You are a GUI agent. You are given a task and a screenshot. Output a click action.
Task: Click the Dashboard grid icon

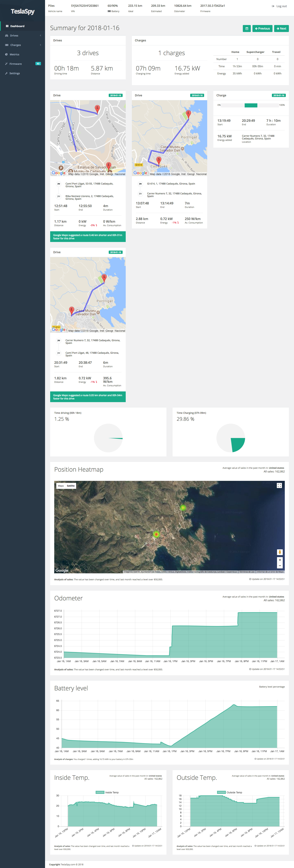(x=7, y=26)
